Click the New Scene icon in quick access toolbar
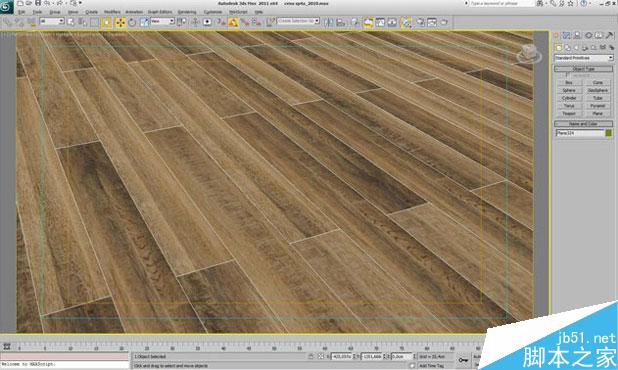The width and height of the screenshot is (618, 370). coord(20,3)
